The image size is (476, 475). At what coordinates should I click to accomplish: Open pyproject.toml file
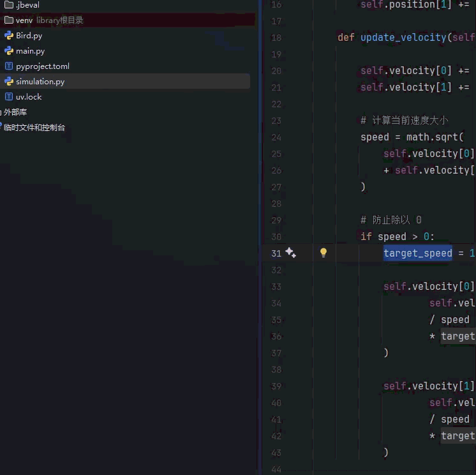point(43,66)
